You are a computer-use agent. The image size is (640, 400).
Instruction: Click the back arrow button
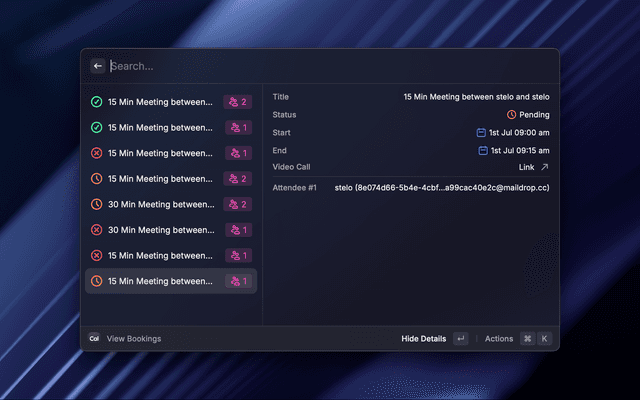tap(98, 66)
